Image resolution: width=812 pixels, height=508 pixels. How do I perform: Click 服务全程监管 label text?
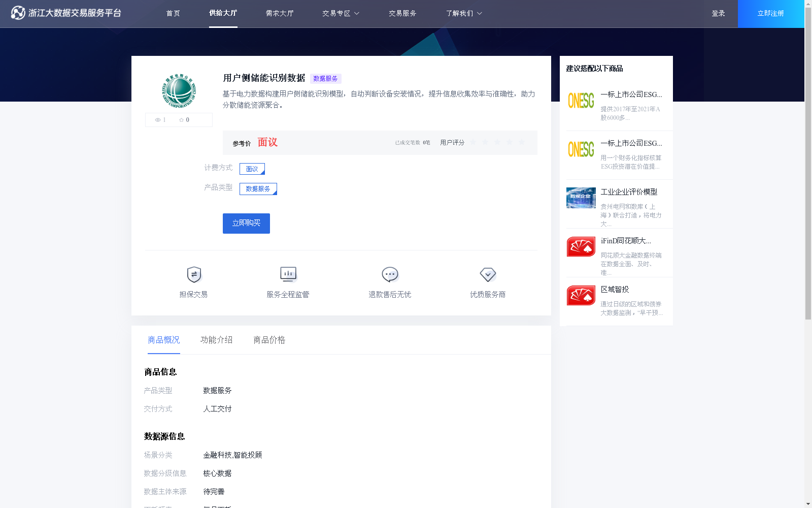coord(288,295)
